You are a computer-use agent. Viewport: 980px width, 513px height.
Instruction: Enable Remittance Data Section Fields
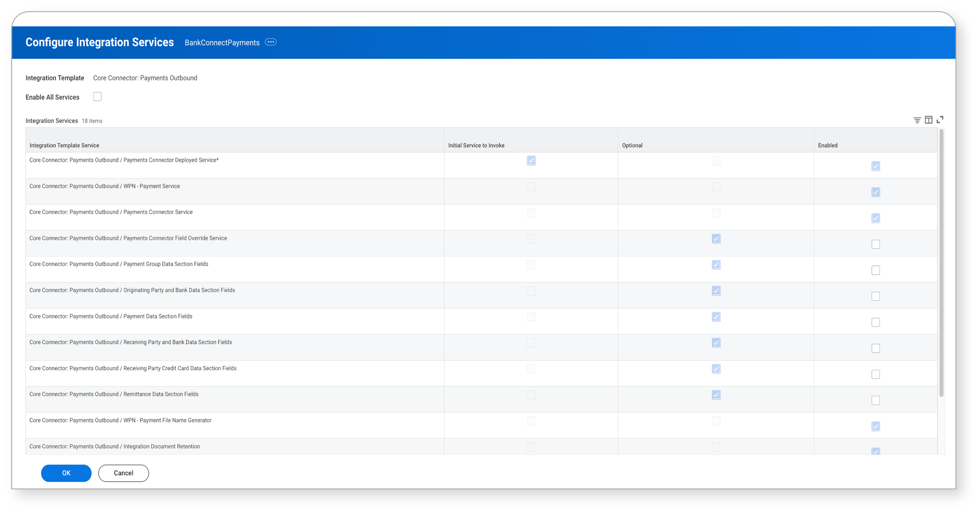(x=875, y=400)
